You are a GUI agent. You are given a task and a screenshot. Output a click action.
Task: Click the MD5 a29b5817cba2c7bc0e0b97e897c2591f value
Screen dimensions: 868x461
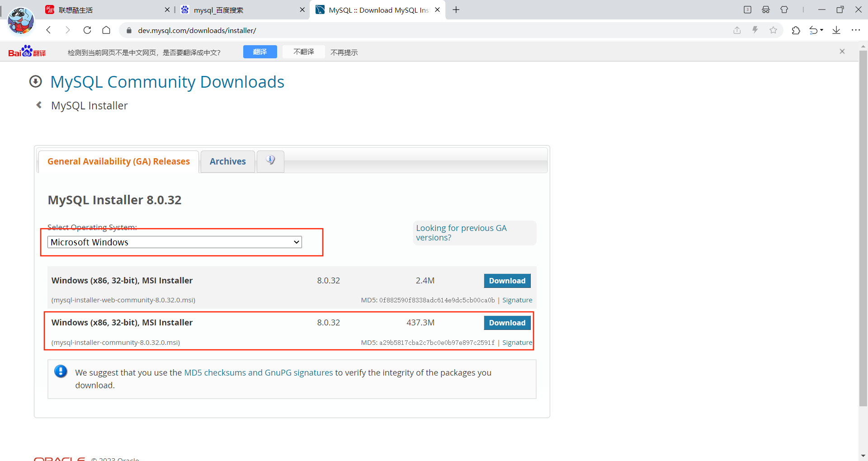437,343
